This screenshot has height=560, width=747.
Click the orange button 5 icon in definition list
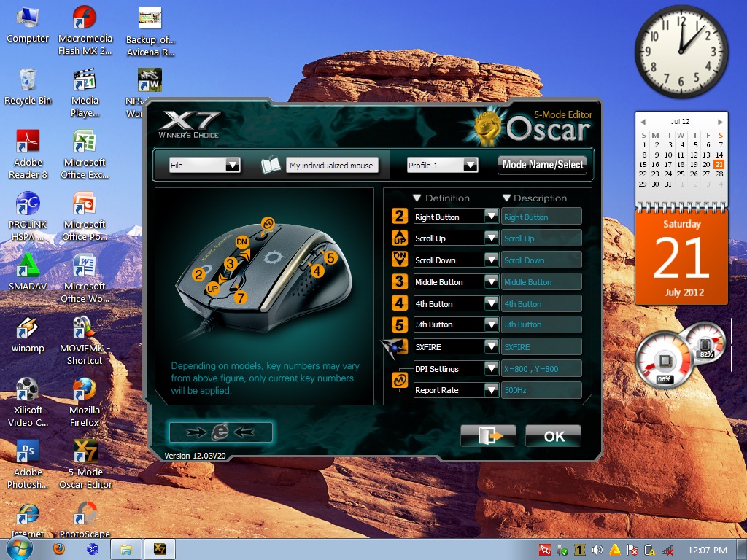[x=400, y=324]
